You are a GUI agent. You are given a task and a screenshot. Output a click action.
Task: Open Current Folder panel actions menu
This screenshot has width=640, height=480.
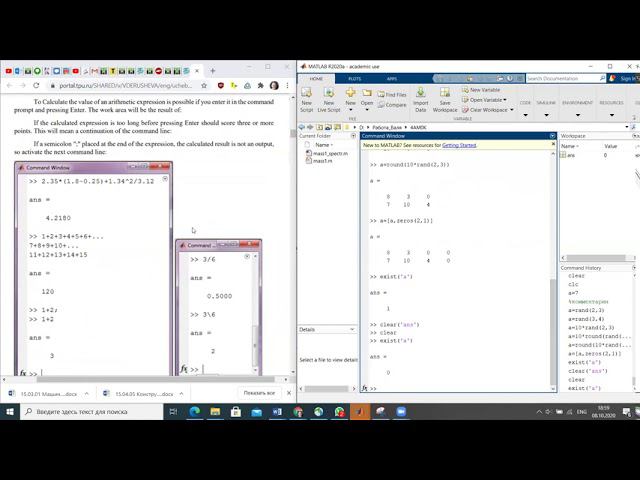coord(353,136)
